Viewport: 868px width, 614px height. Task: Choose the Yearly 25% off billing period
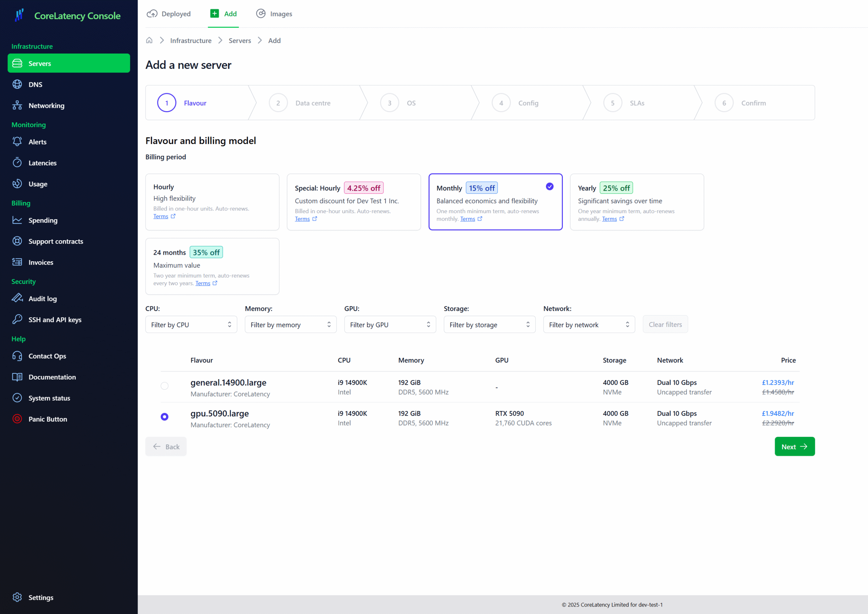[x=636, y=202]
